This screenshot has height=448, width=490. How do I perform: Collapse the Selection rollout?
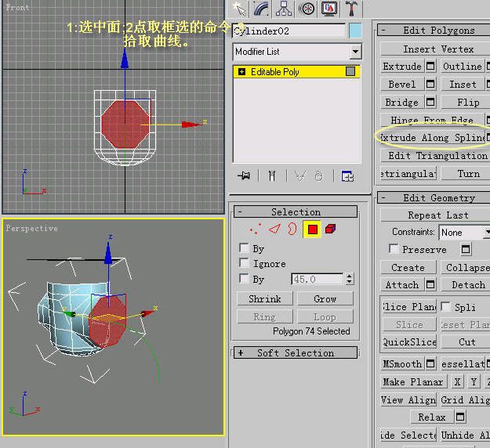pyautogui.click(x=296, y=211)
